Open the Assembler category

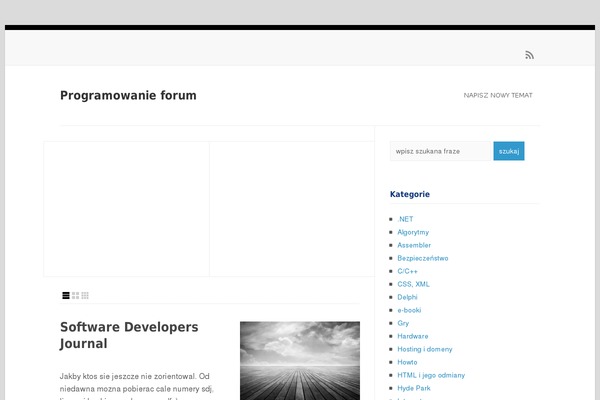pos(414,245)
